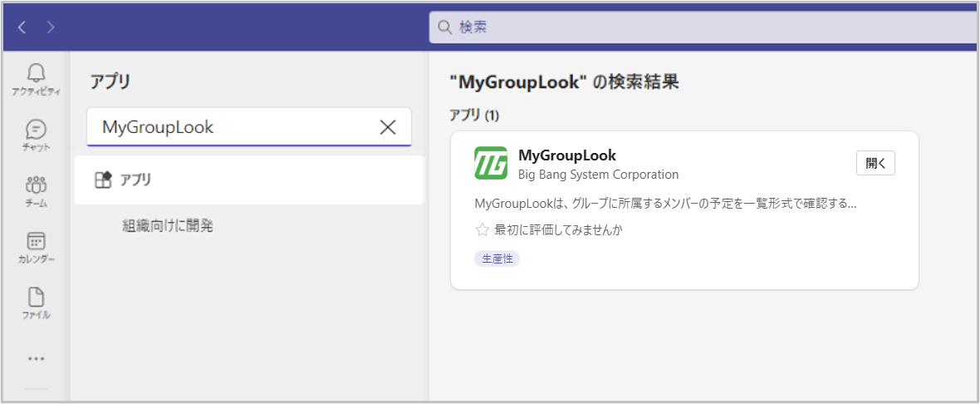Image resolution: width=980 pixels, height=404 pixels.
Task: Click into the MyGroupLook app search box
Action: [249, 127]
